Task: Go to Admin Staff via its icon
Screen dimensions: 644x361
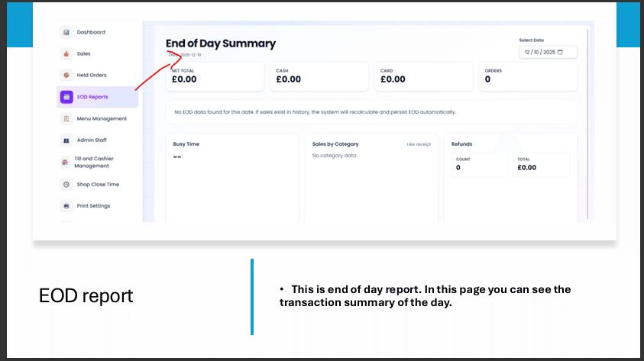Action: pyautogui.click(x=66, y=140)
